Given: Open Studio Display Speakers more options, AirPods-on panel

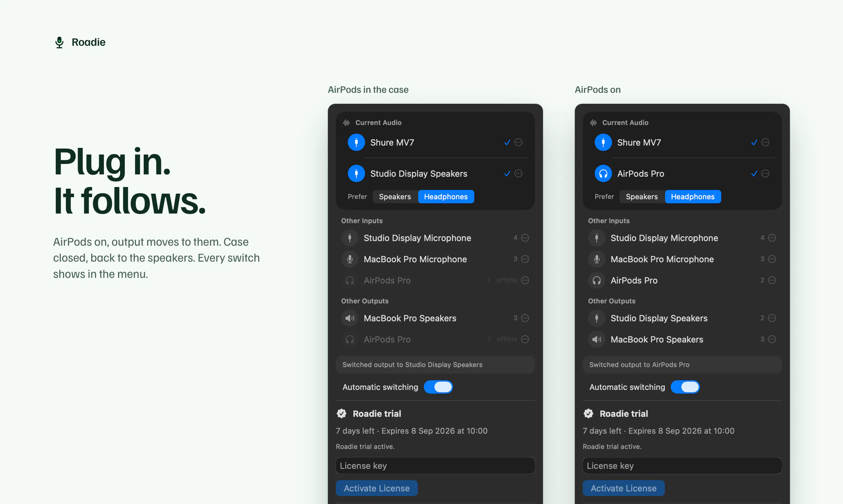Looking at the screenshot, I should (x=772, y=318).
